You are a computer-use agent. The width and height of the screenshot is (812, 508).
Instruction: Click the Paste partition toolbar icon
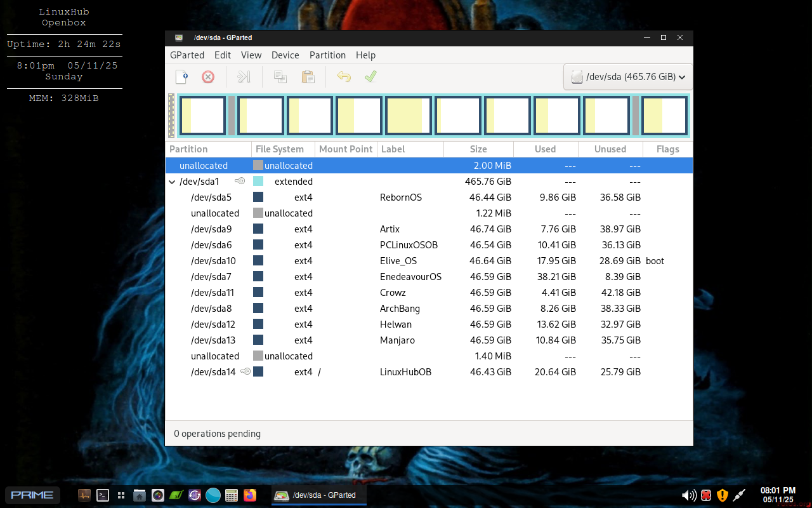[x=308, y=77]
